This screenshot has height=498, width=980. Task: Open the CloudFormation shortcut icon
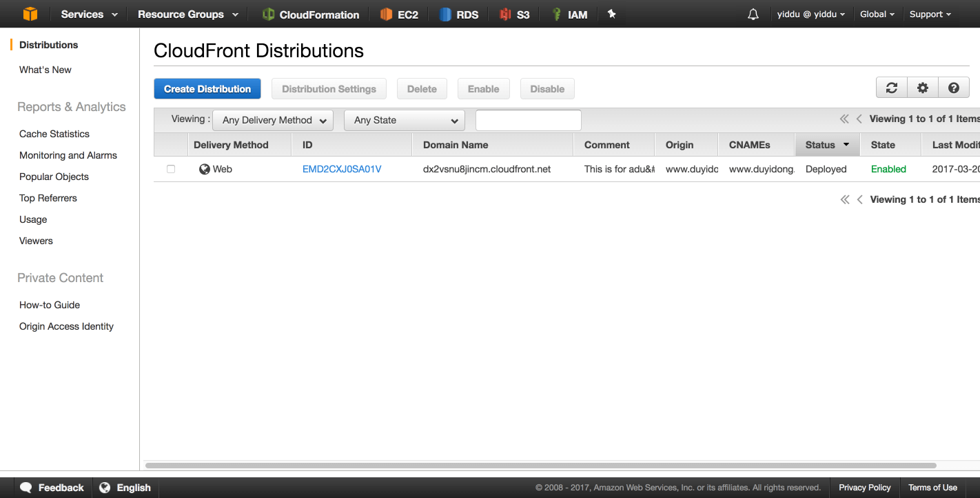268,14
